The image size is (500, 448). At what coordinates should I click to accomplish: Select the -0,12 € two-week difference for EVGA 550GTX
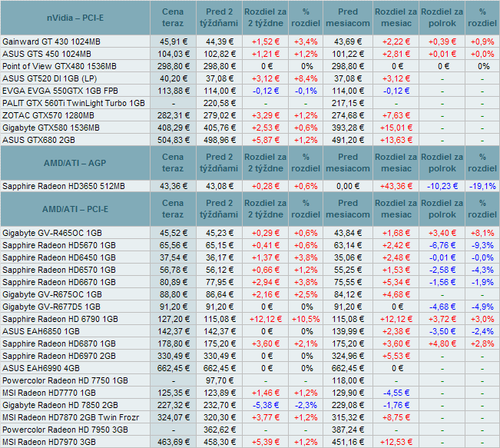click(x=266, y=91)
